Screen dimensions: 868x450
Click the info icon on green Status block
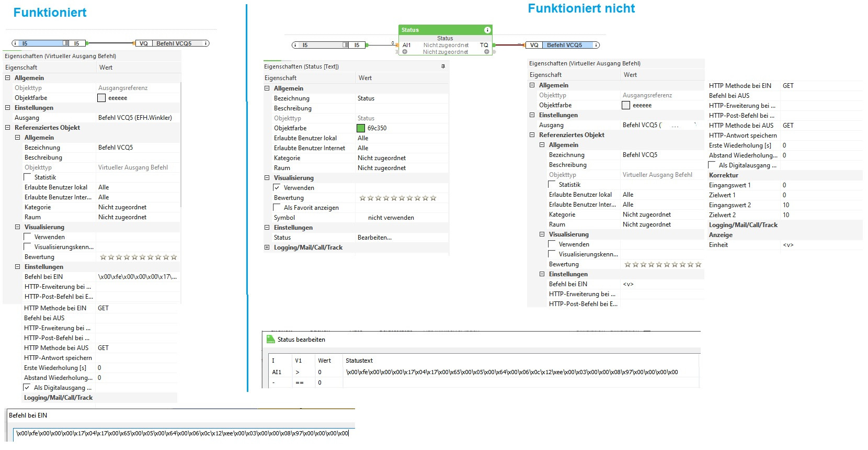pos(487,30)
